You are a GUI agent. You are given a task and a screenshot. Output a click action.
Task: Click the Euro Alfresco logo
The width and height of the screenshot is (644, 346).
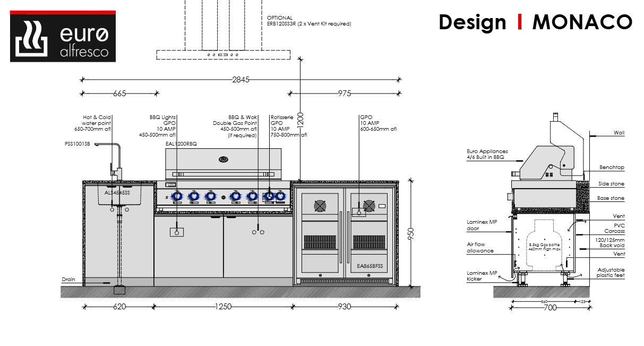(63, 36)
